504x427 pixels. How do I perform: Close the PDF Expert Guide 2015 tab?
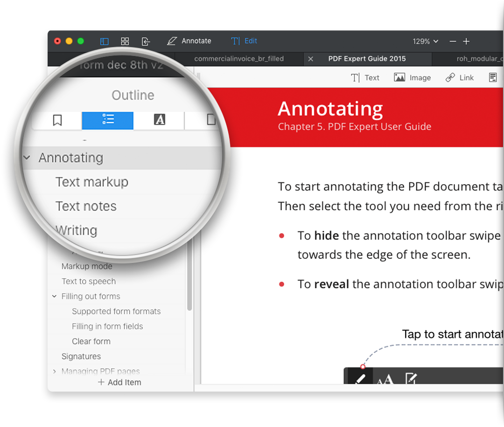click(x=310, y=59)
